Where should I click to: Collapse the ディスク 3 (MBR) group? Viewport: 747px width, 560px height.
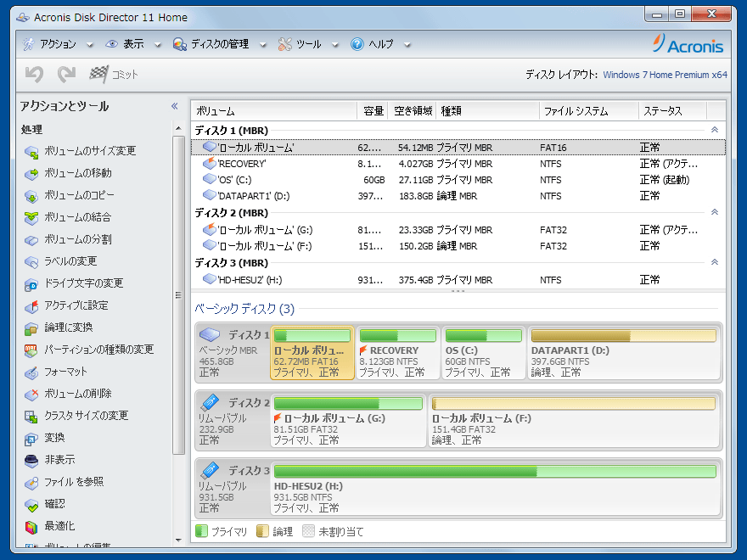point(715,262)
